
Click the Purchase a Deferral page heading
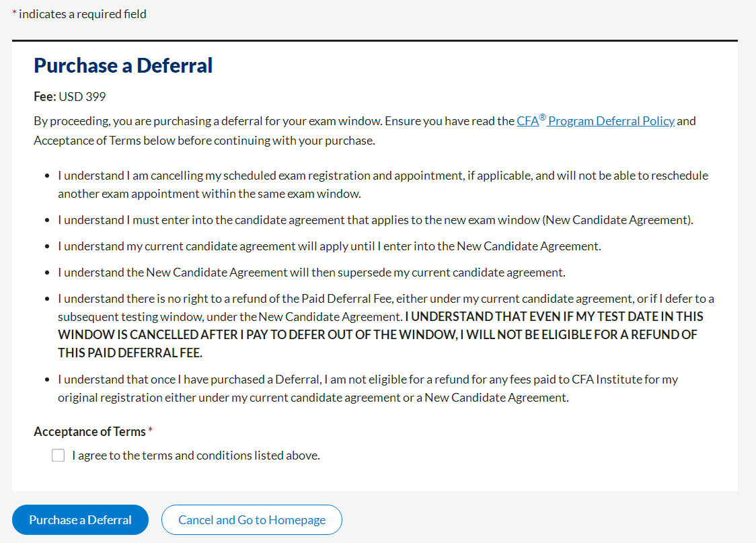point(123,65)
